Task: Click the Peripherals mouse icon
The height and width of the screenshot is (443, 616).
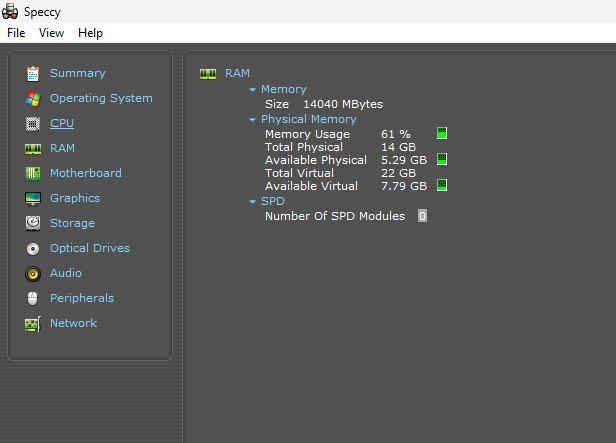Action: (33, 298)
